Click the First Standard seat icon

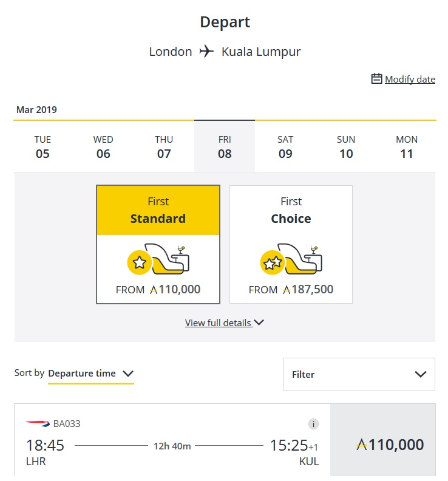(x=171, y=259)
